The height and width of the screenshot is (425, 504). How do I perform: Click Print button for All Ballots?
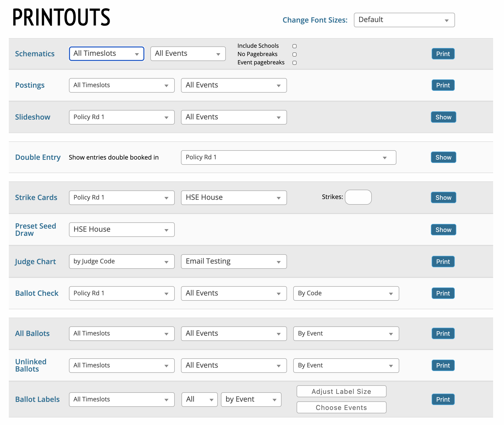pos(443,334)
